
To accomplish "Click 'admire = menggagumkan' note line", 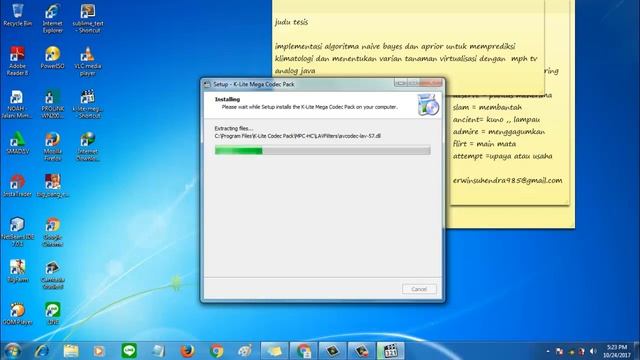I will [x=499, y=131].
